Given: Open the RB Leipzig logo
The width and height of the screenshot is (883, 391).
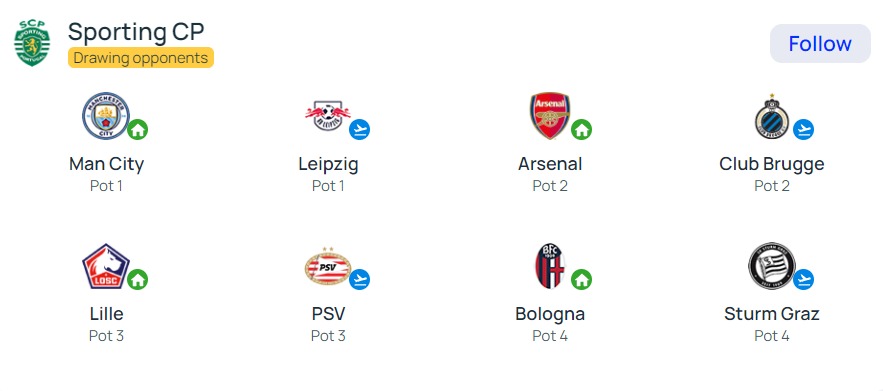Looking at the screenshot, I should (x=328, y=115).
